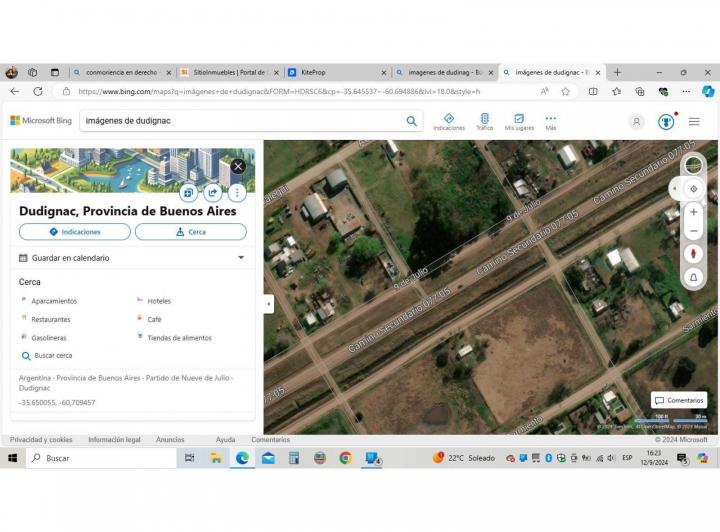Open the Windows Start menu
The height and width of the screenshot is (532, 720).
click(12, 458)
